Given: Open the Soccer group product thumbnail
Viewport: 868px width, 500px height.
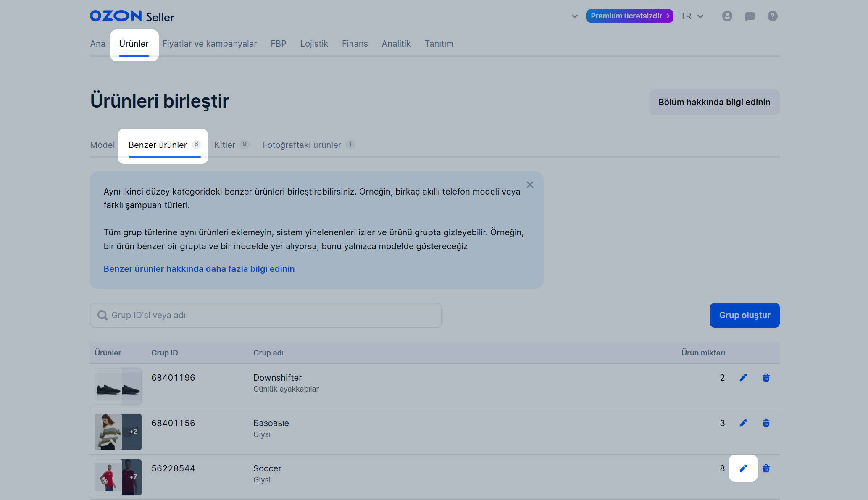Looking at the screenshot, I should [x=118, y=477].
